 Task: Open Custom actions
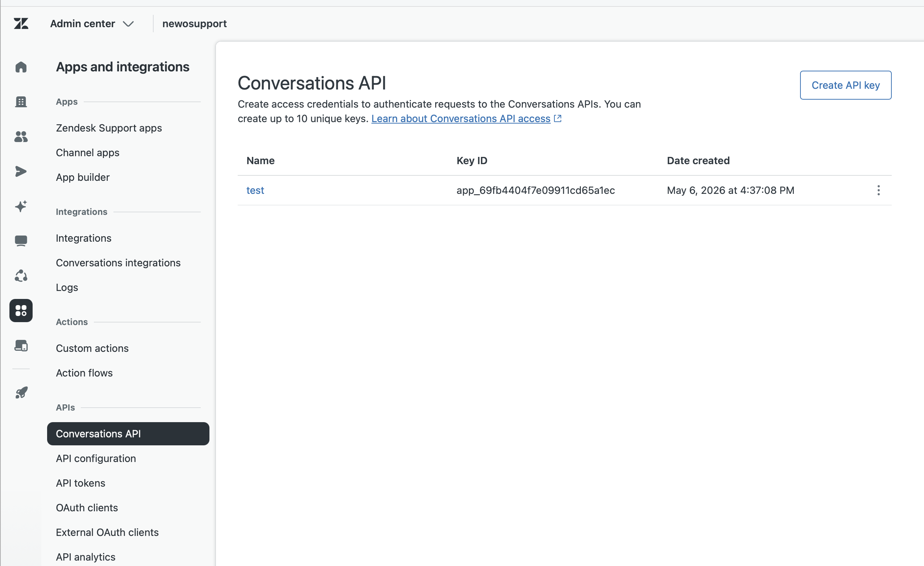pos(92,348)
